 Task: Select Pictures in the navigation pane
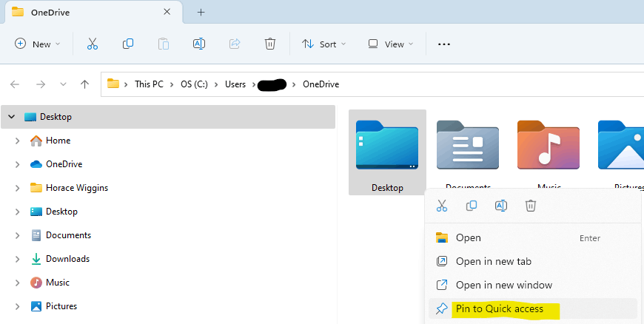(x=61, y=306)
